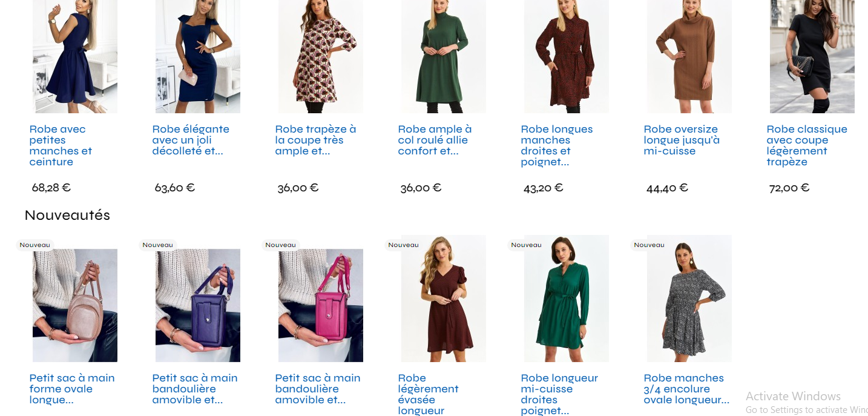The height and width of the screenshot is (416, 868).
Task: Open 'Robe manches 3/4 encolure ovale' link
Action: tap(686, 389)
